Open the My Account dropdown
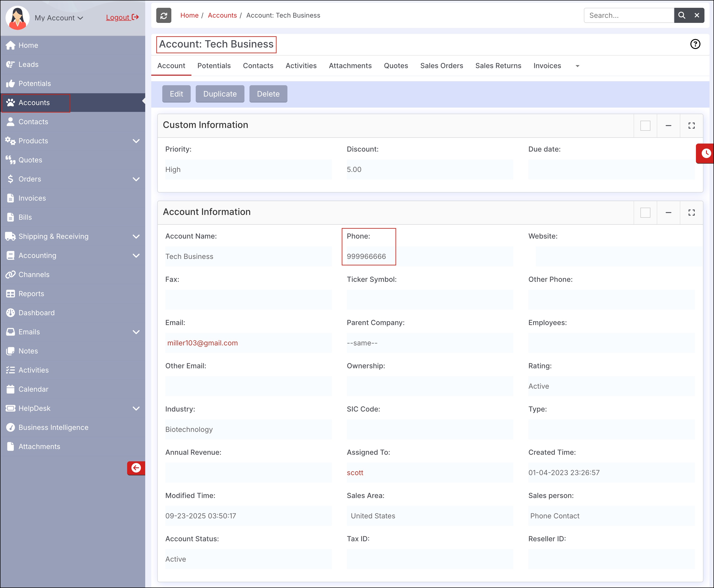 59,18
